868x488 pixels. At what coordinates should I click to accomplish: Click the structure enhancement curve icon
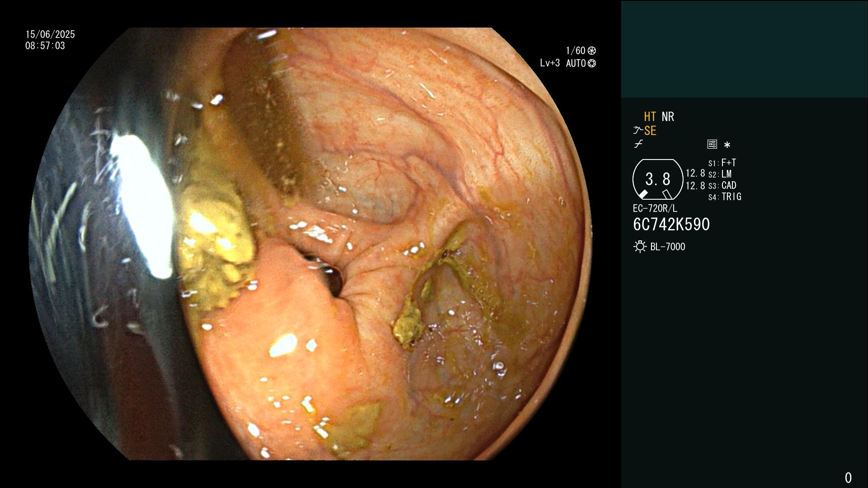[x=638, y=131]
